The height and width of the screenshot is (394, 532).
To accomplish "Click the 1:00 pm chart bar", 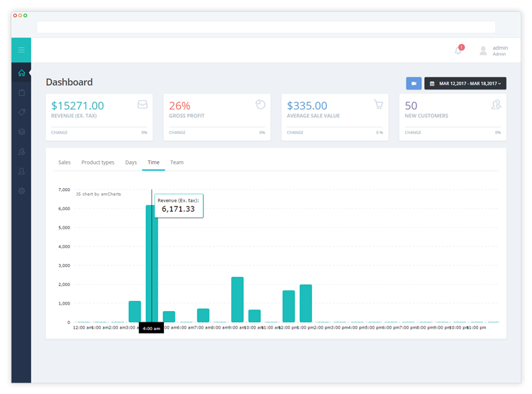I will point(306,303).
